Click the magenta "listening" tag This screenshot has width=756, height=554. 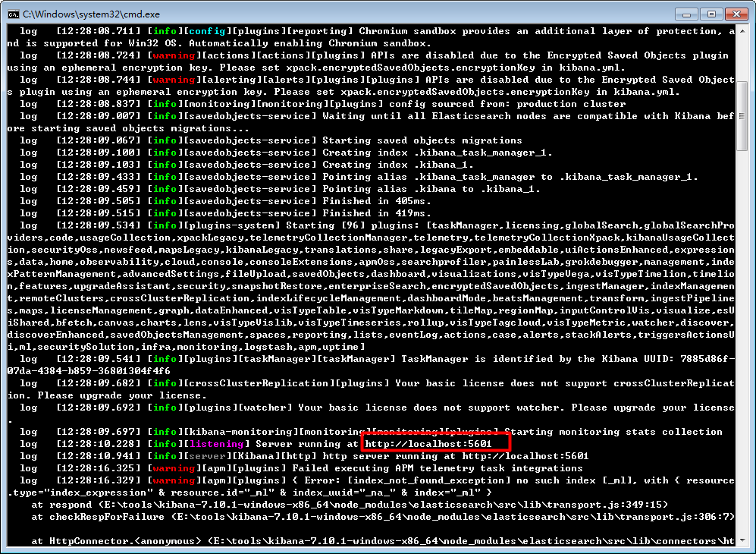coord(216,444)
